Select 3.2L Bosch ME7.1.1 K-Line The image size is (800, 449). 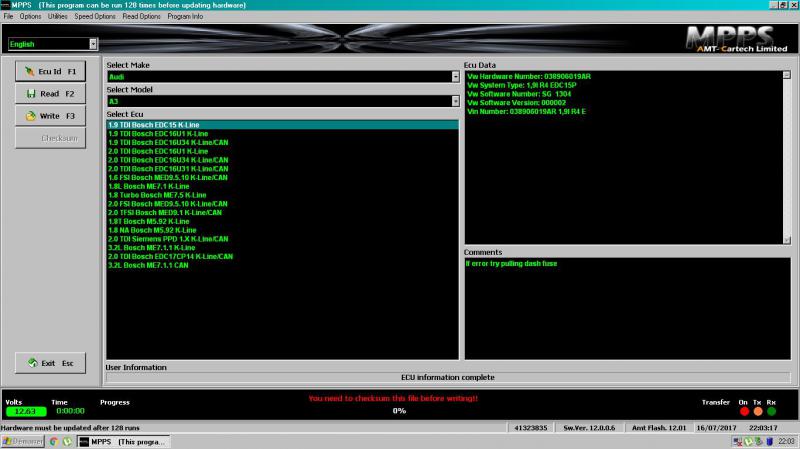tap(283, 247)
